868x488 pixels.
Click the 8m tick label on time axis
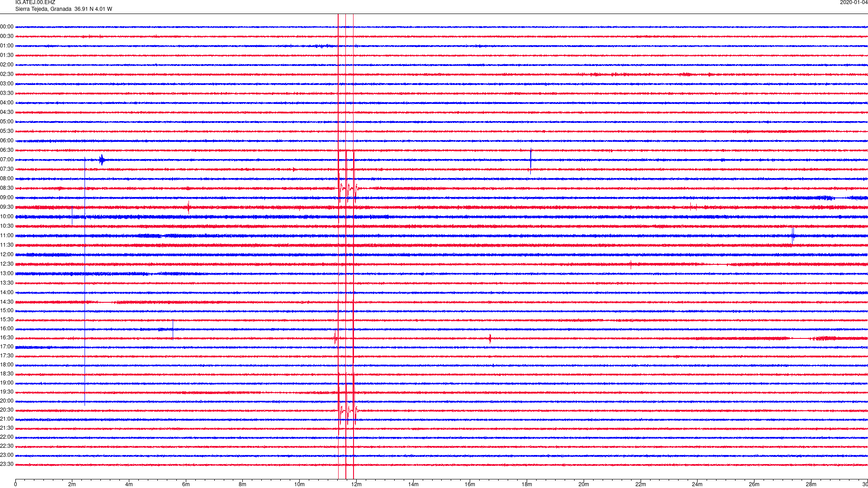242,484
